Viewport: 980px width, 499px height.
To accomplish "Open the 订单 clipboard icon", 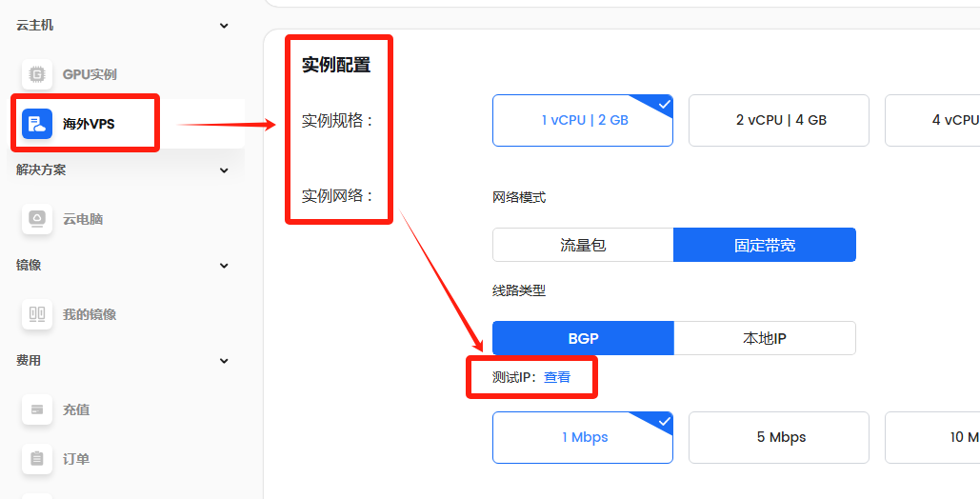I will [37, 459].
